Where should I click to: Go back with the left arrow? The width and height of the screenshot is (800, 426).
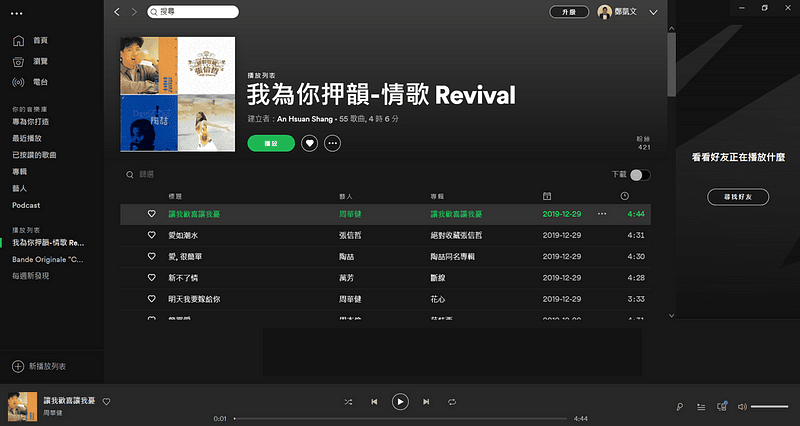point(117,12)
